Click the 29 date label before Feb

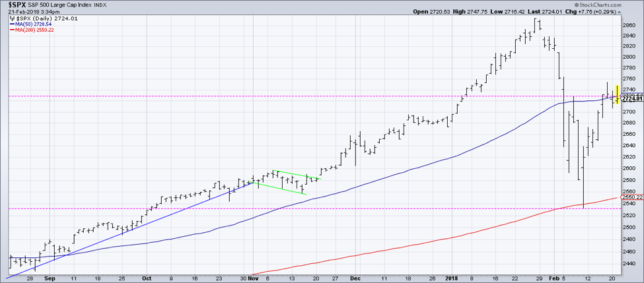538,279
